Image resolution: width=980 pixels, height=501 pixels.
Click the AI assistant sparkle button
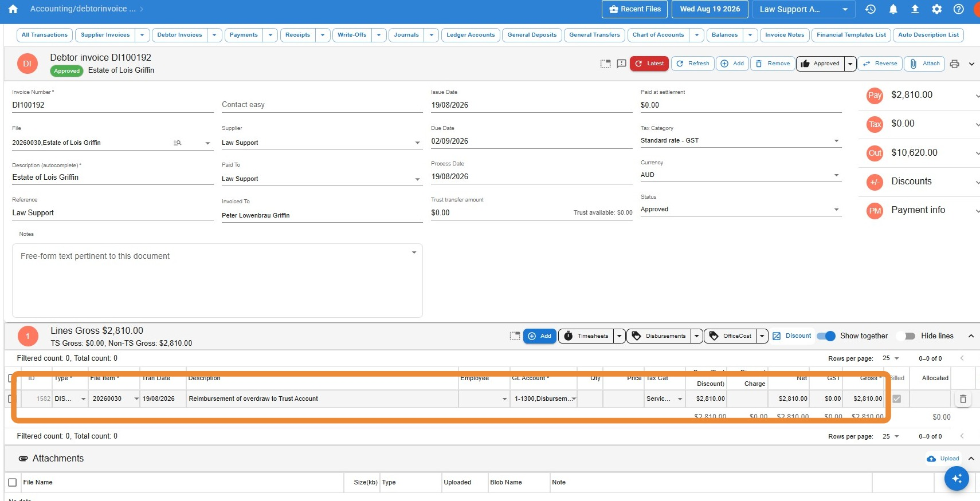pos(957,478)
